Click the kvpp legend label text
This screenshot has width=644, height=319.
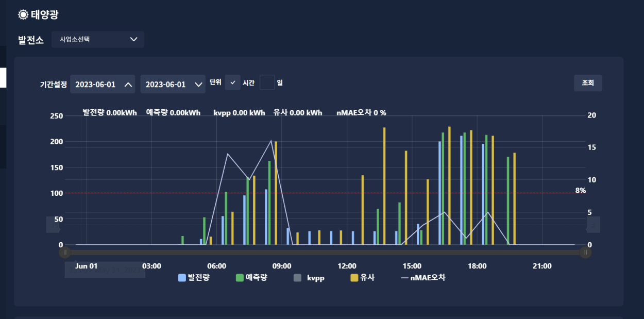pos(315,278)
